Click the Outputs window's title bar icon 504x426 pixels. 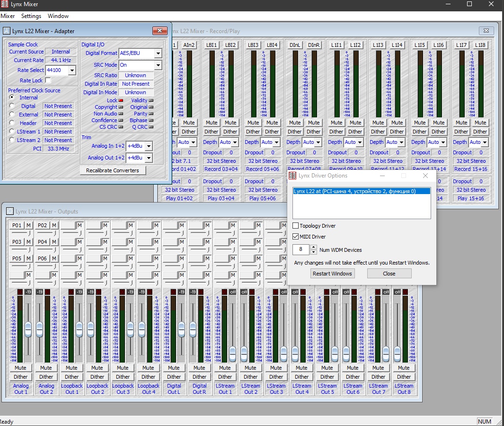point(10,211)
